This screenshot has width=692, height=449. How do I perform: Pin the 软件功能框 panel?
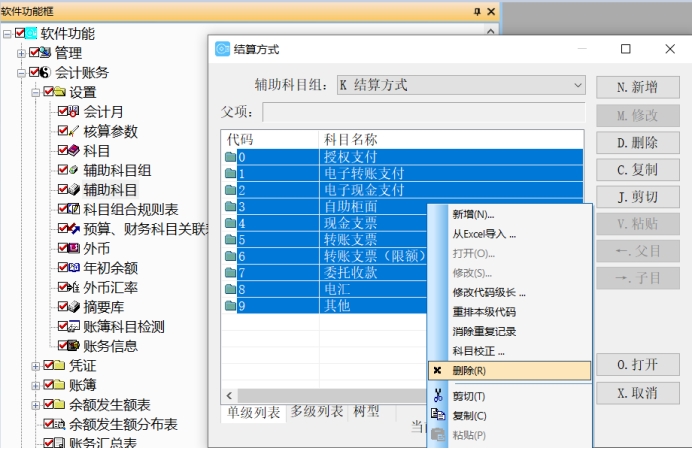[x=476, y=10]
